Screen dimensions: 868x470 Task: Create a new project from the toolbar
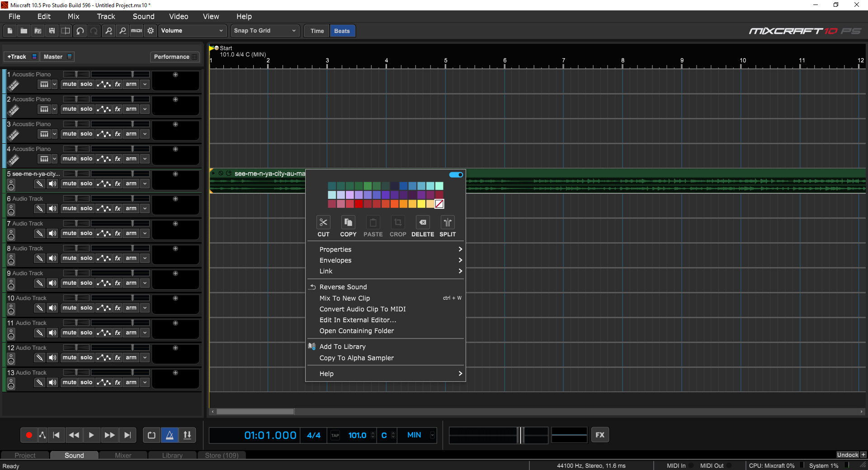click(x=9, y=31)
